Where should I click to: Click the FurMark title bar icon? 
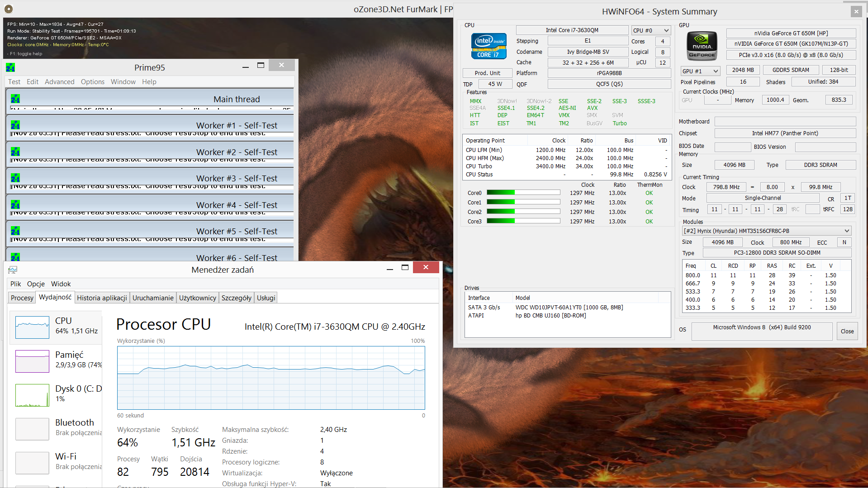point(8,9)
